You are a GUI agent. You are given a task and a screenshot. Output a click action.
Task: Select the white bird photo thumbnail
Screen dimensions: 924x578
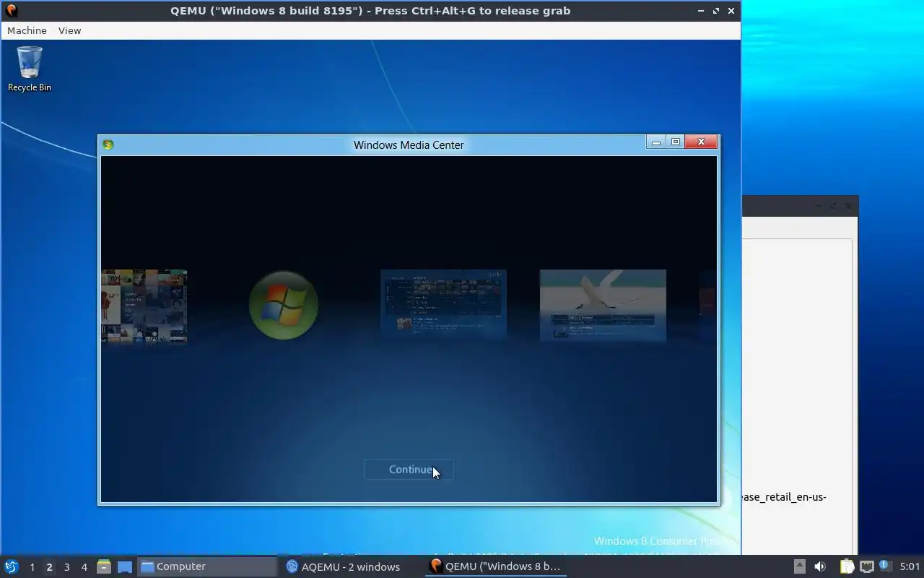tap(603, 304)
